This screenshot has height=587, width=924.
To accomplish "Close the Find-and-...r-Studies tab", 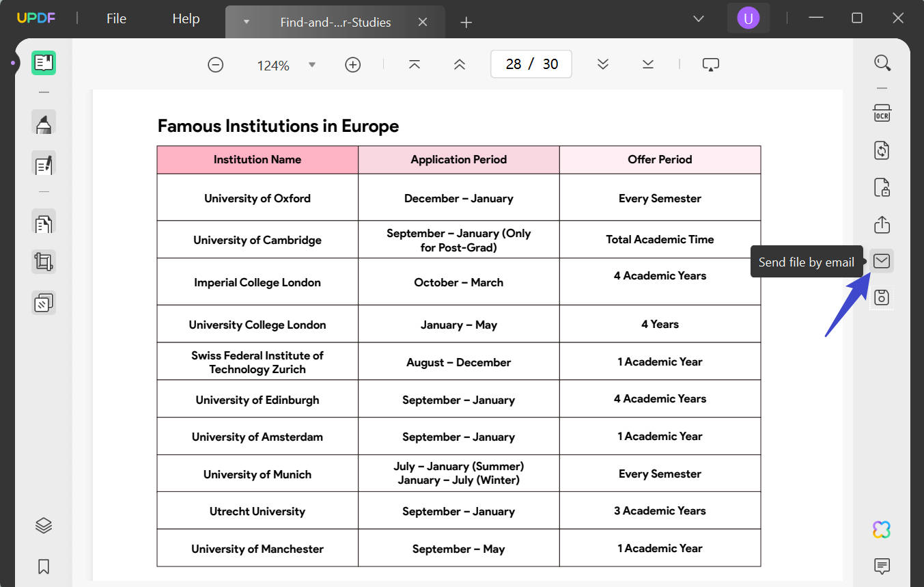I will point(423,22).
